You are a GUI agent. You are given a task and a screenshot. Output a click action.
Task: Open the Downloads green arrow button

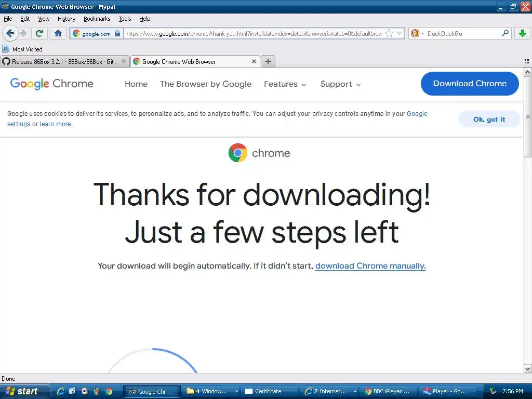coord(523,33)
